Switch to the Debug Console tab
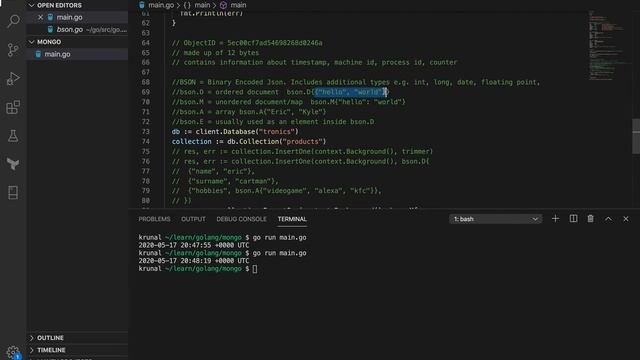 click(242, 219)
